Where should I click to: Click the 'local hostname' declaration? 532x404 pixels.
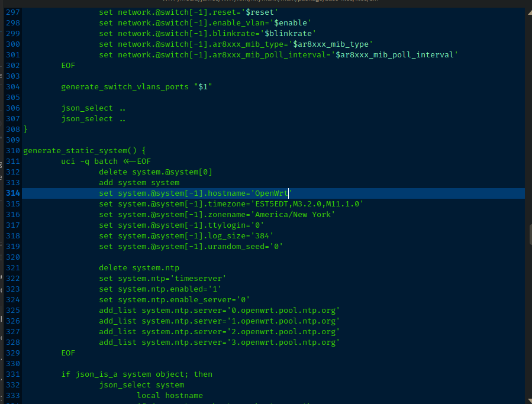point(170,396)
